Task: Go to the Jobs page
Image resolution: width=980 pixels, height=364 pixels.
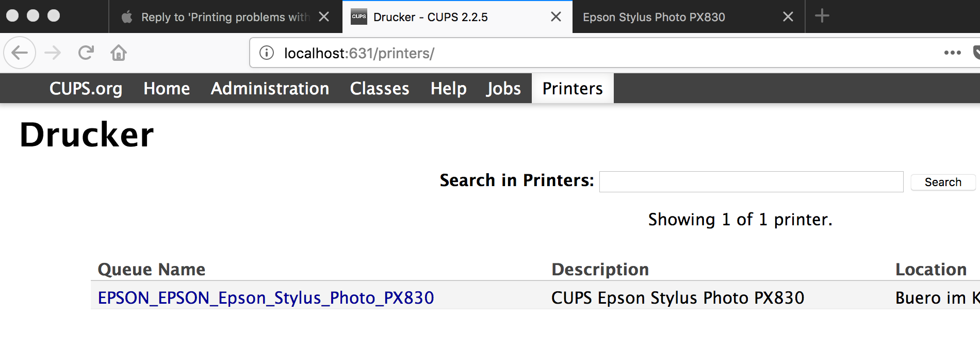Action: (503, 89)
